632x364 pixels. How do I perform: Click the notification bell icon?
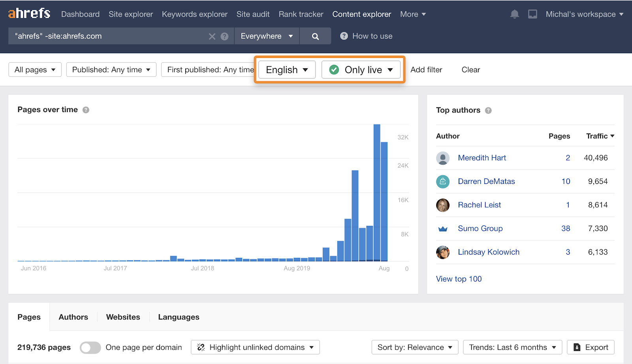(514, 14)
